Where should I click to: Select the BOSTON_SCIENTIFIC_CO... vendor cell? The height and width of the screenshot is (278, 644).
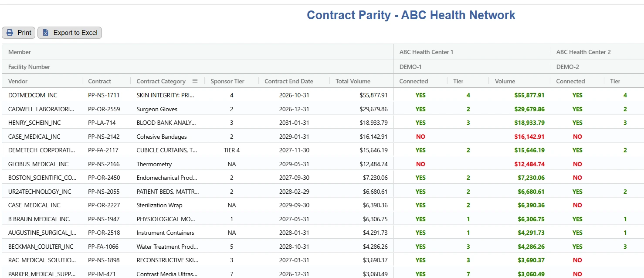tap(42, 178)
